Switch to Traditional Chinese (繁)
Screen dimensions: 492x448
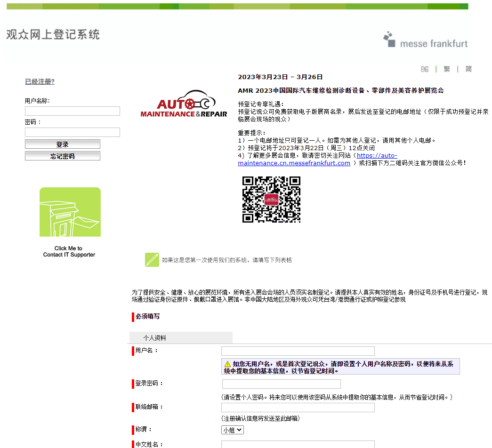coord(447,69)
